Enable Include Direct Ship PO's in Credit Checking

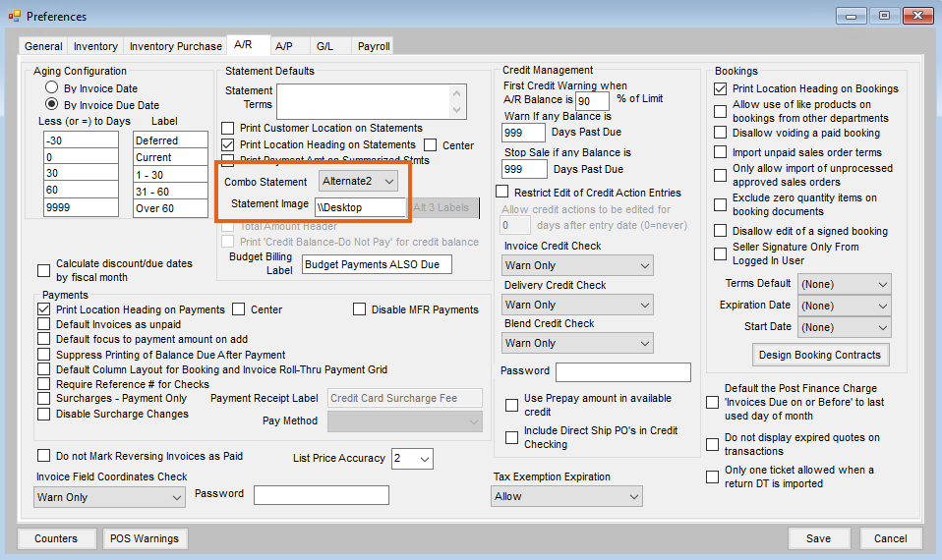point(512,437)
